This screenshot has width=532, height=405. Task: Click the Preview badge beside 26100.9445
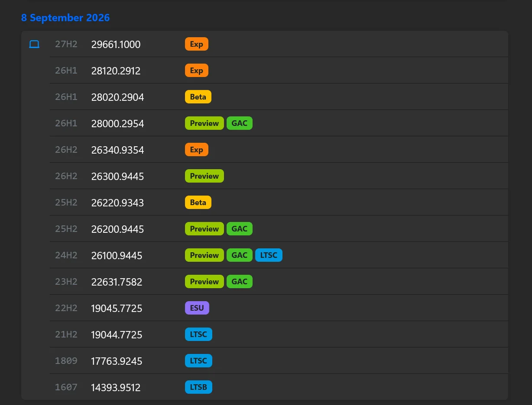(204, 255)
